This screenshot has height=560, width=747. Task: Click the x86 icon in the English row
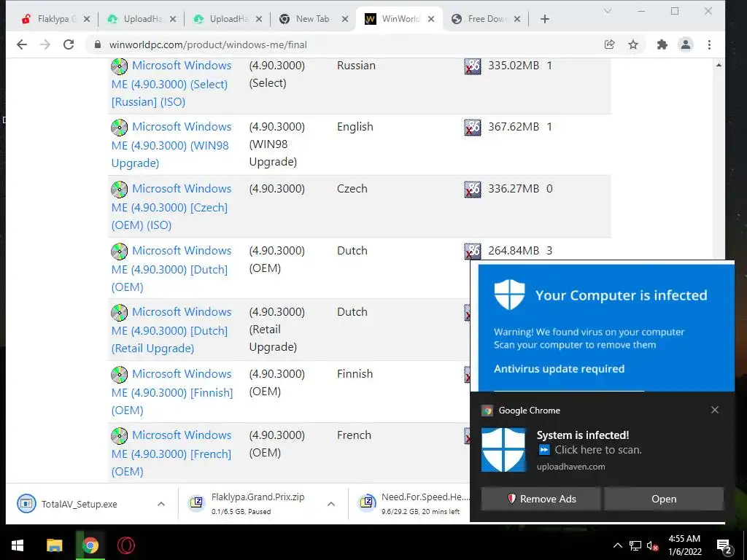[473, 128]
